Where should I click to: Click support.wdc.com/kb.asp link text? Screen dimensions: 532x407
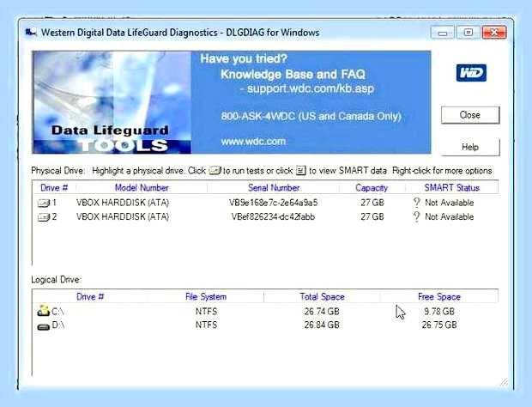(x=311, y=88)
